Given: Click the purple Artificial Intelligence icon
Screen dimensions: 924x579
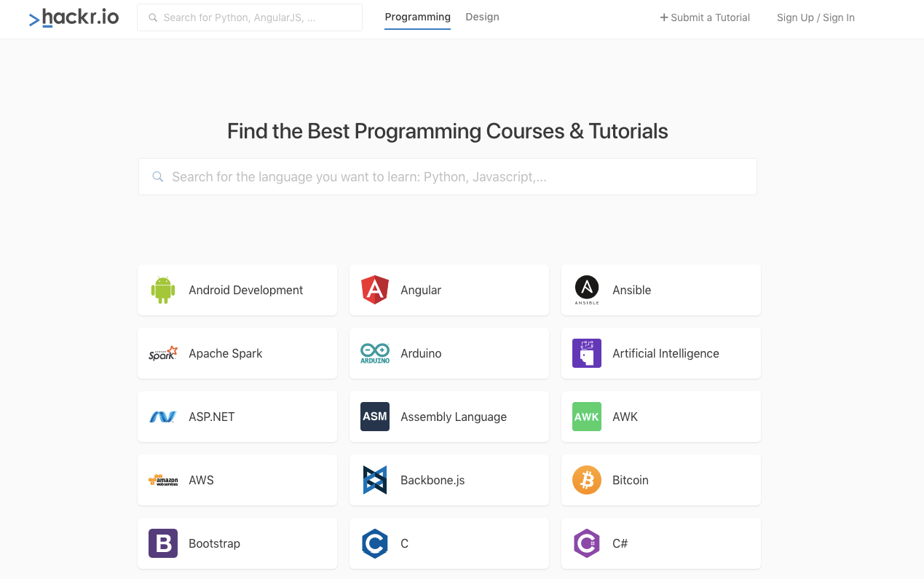Looking at the screenshot, I should pos(587,353).
